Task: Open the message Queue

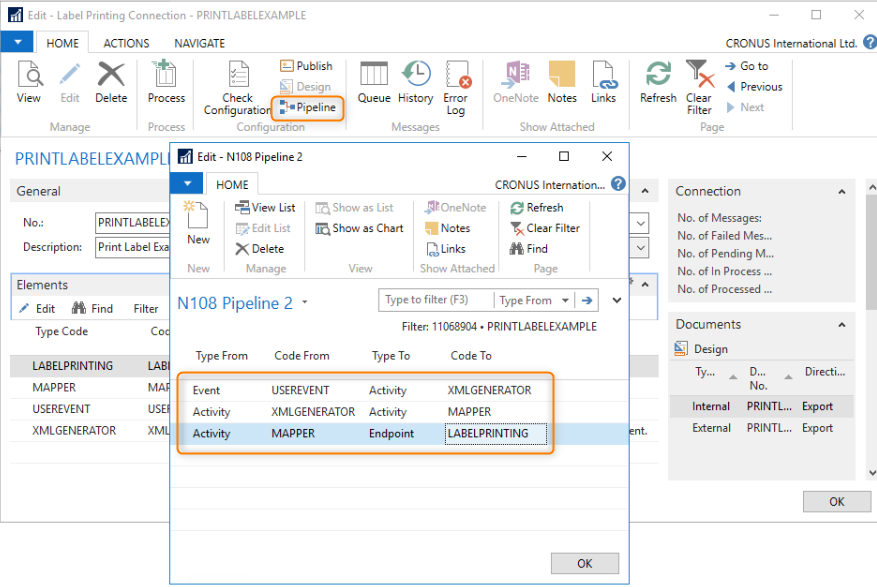Action: click(374, 82)
